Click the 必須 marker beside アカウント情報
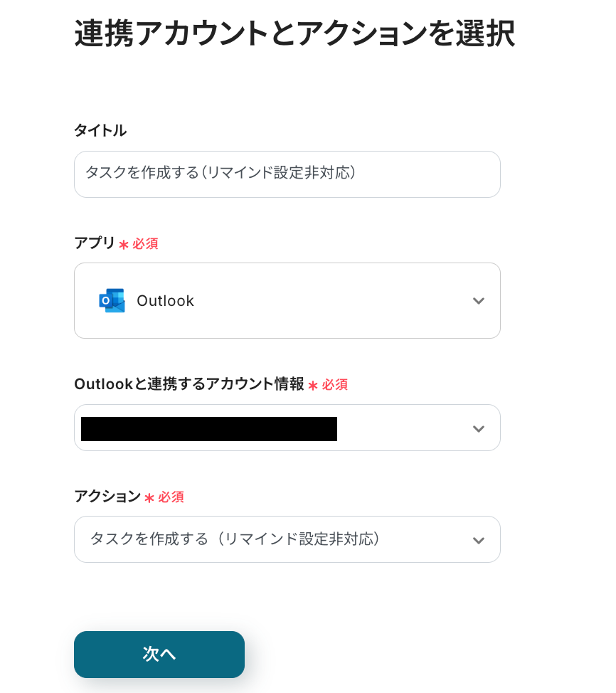 (x=335, y=385)
